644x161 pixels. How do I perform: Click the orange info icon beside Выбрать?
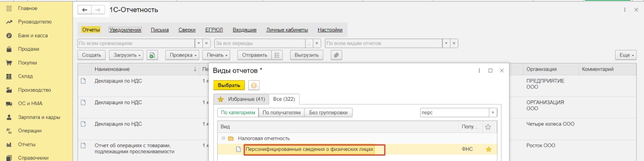[254, 85]
